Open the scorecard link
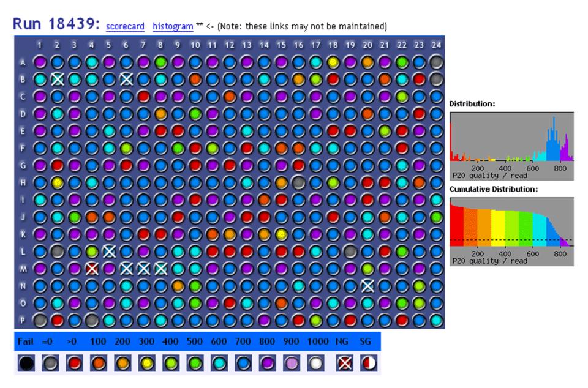The width and height of the screenshot is (588, 388). pos(125,26)
